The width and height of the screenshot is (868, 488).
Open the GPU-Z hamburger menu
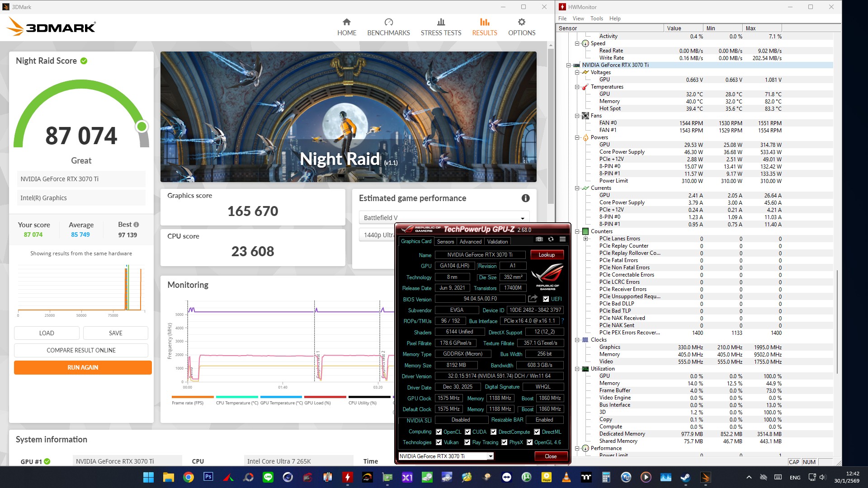562,239
